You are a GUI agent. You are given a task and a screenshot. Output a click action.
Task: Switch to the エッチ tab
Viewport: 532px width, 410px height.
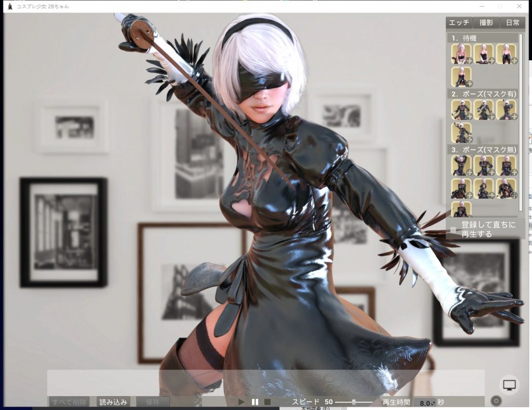click(x=459, y=23)
